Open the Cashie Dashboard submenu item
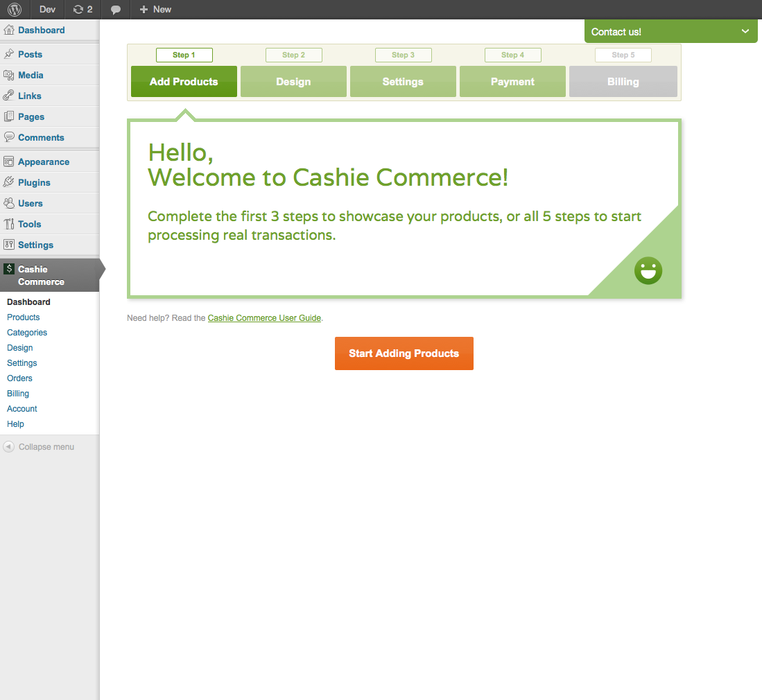The height and width of the screenshot is (700, 762). [x=28, y=301]
